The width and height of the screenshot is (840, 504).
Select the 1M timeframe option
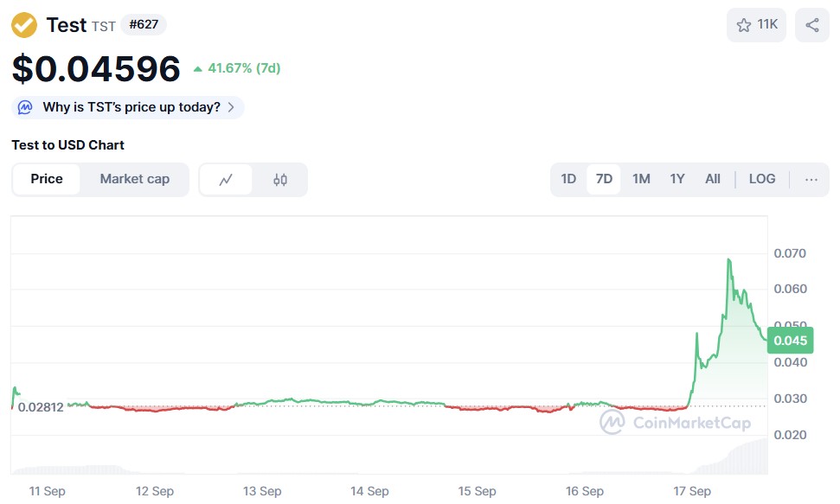[641, 179]
